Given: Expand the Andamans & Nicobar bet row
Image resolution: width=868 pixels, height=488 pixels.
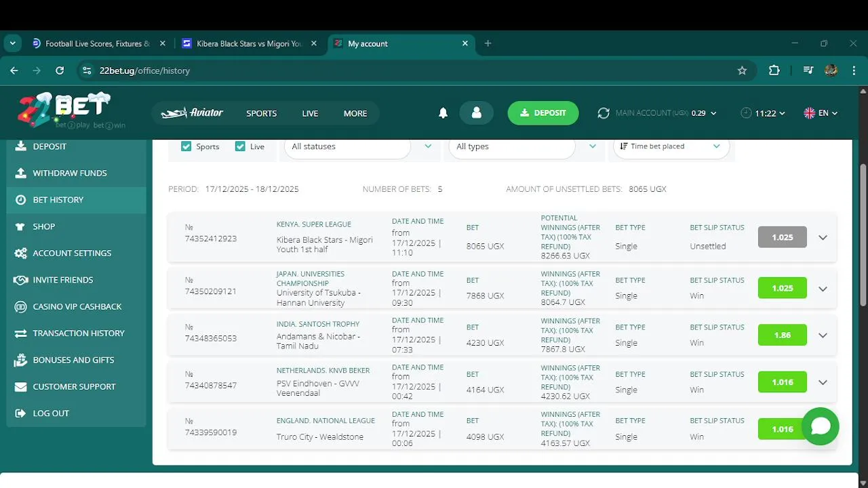Looking at the screenshot, I should coord(823,335).
